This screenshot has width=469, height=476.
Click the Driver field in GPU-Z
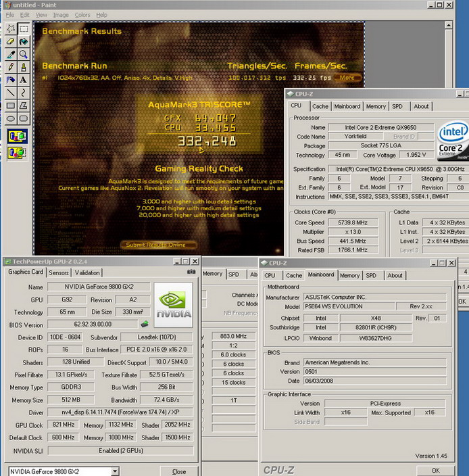pyautogui.click(x=120, y=412)
